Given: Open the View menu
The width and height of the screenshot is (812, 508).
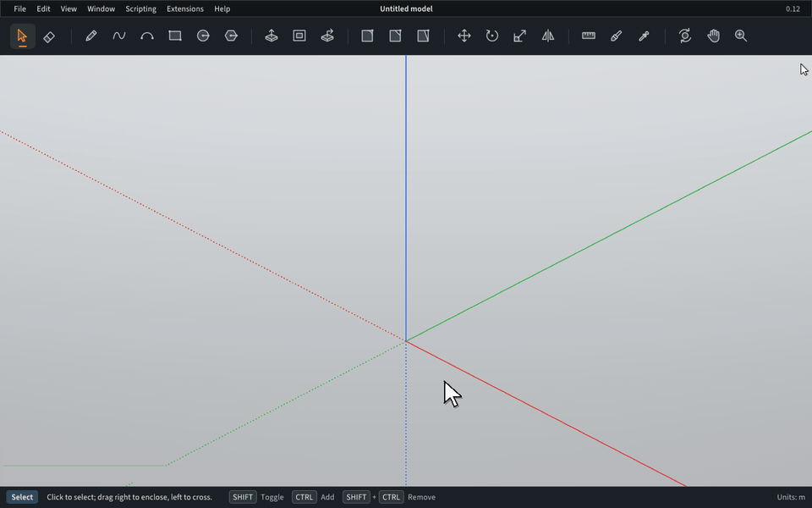Looking at the screenshot, I should coord(69,8).
